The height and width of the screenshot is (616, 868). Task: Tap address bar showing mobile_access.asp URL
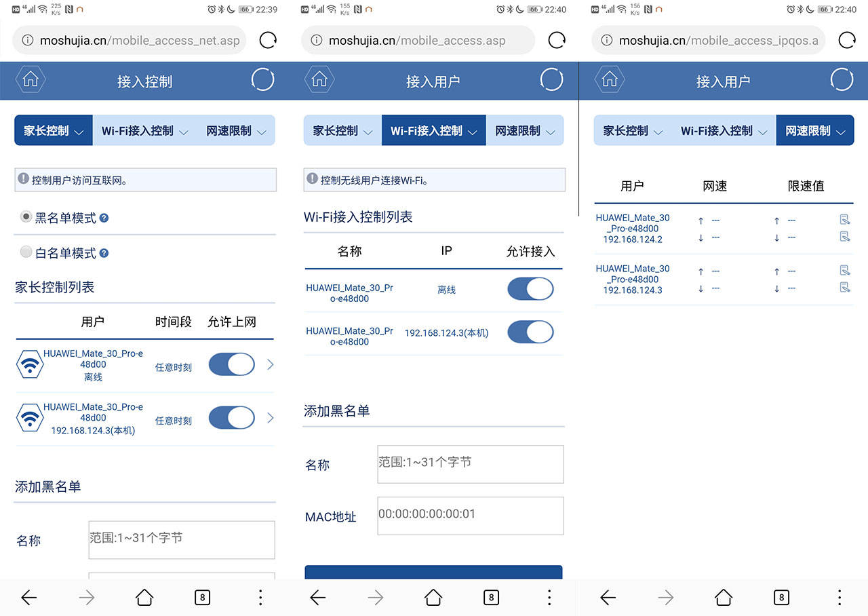click(x=418, y=40)
